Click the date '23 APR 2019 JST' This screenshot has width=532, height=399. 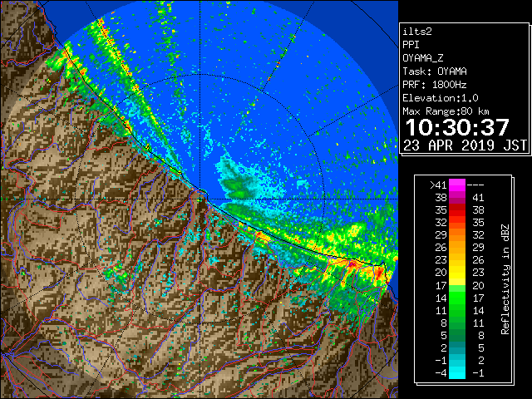(x=465, y=145)
